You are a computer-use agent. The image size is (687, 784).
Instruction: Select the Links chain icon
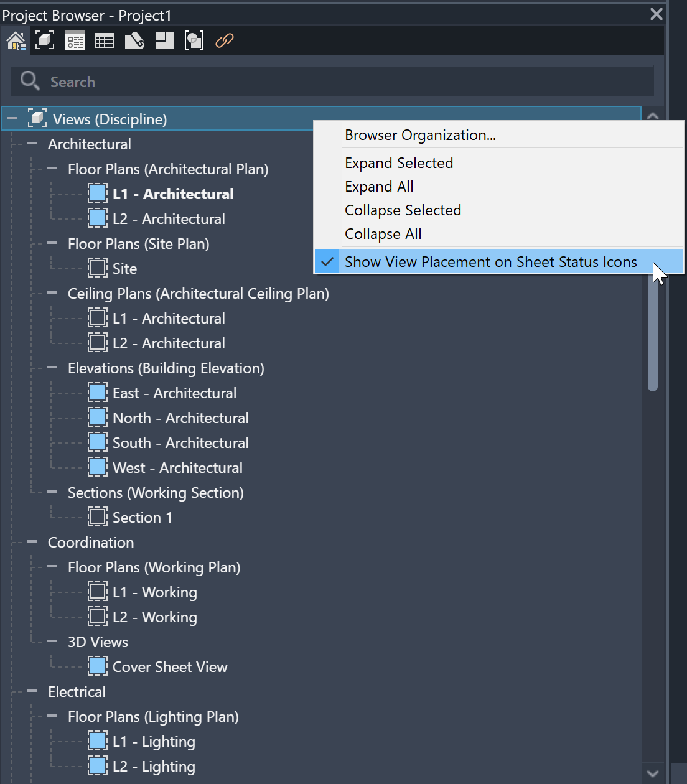point(223,40)
